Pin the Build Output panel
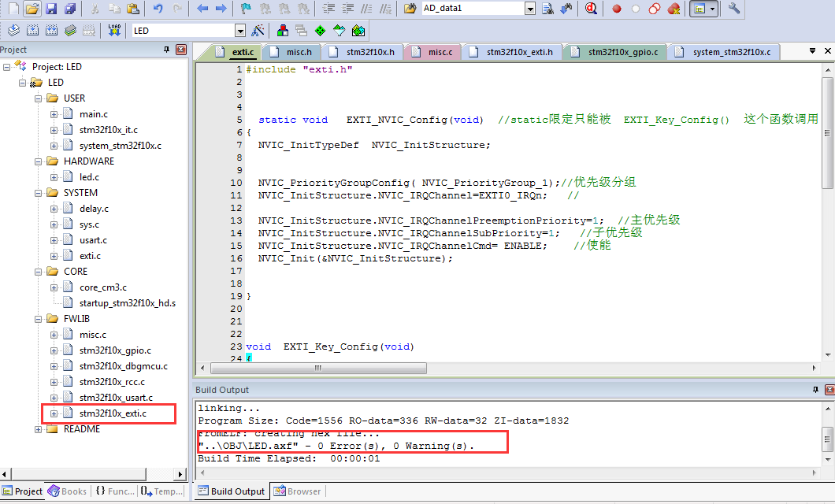Screen dimensions: 835x504 click(x=816, y=389)
